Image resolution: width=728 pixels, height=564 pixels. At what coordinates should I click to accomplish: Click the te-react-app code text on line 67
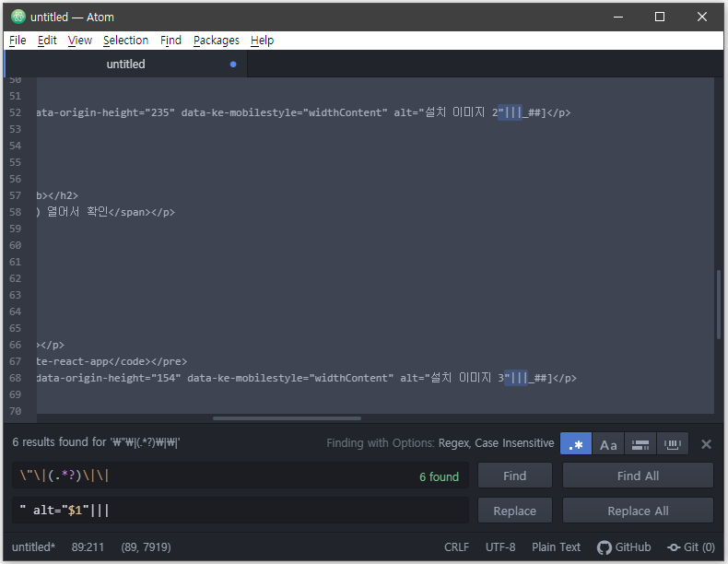[x=112, y=361]
